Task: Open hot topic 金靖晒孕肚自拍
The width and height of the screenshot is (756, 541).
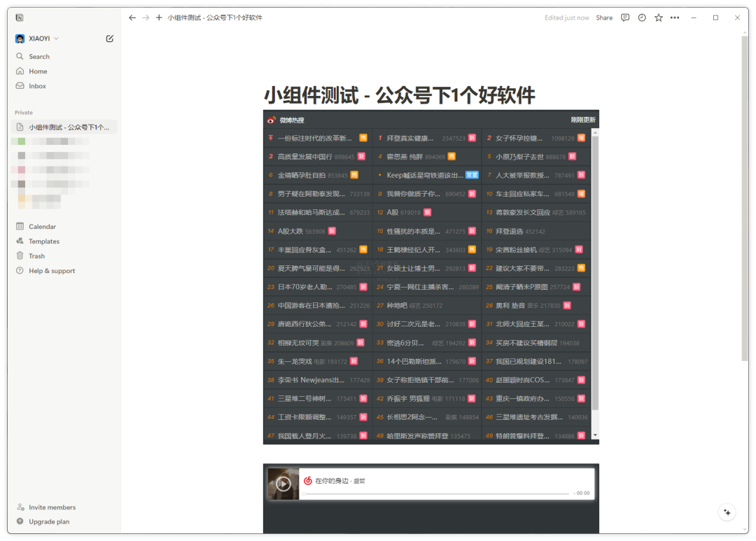Action: point(301,176)
